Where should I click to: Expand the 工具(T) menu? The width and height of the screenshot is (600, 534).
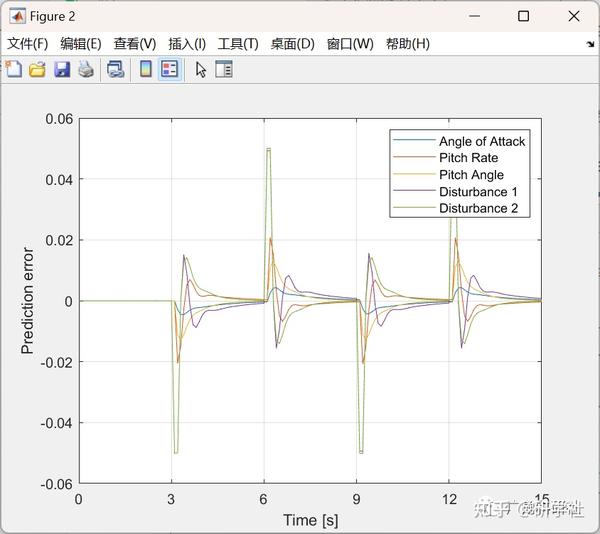[238, 44]
